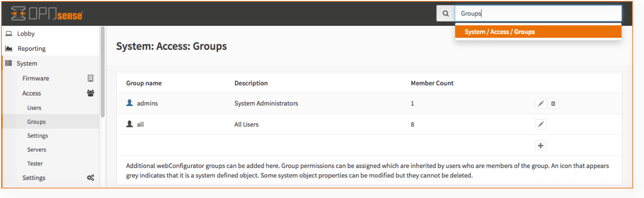
Task: Add a new group
Action: (x=540, y=145)
